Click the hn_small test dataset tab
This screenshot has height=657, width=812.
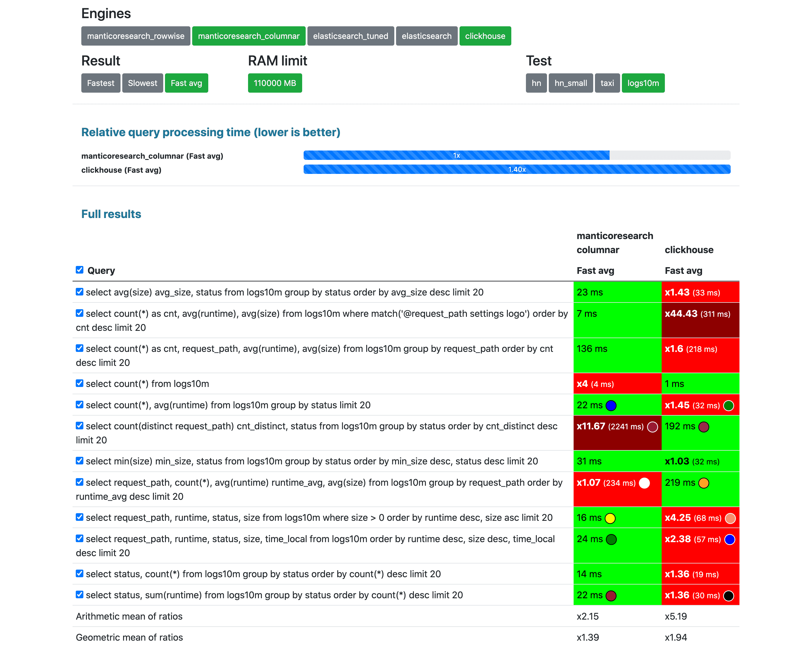(570, 82)
